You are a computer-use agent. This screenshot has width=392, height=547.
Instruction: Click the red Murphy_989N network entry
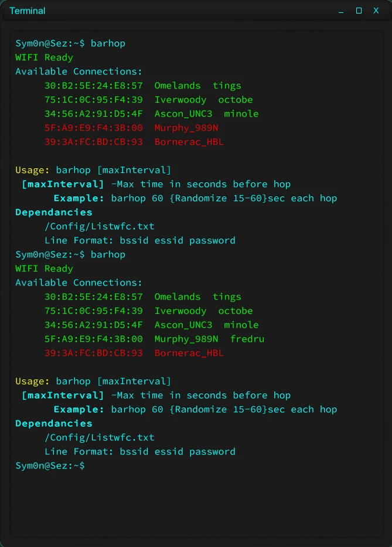tap(131, 128)
